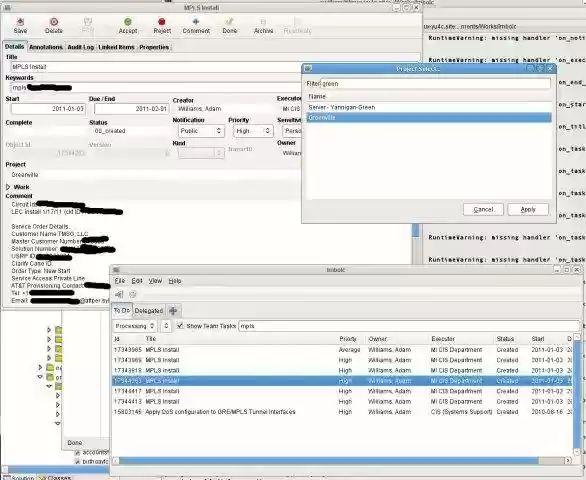Click the Name column header in dialog

click(429, 96)
